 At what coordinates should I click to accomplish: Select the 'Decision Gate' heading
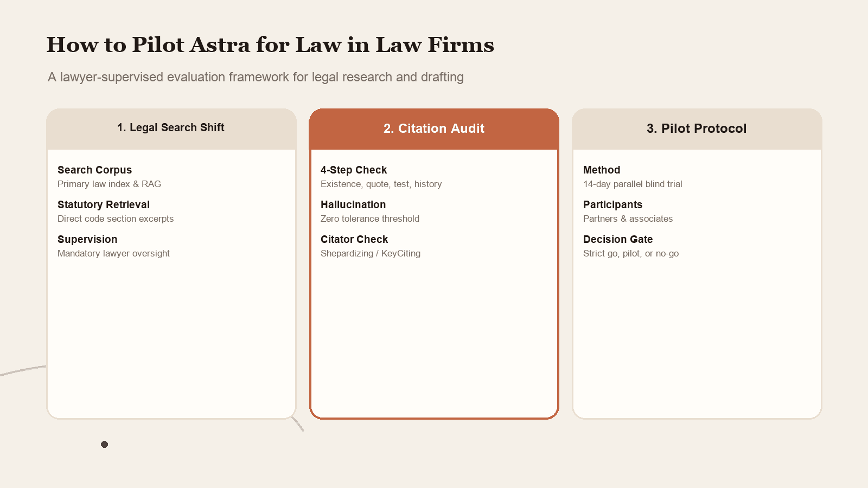[x=618, y=239]
